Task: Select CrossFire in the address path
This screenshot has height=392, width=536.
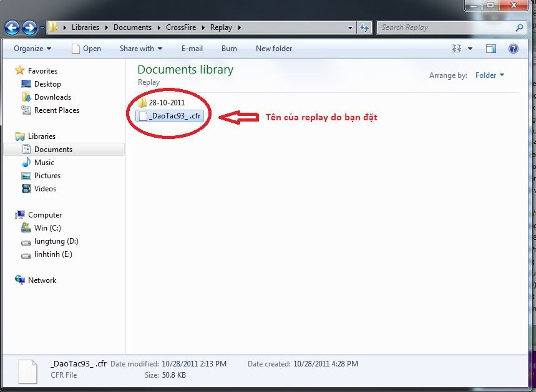Action: 181,27
